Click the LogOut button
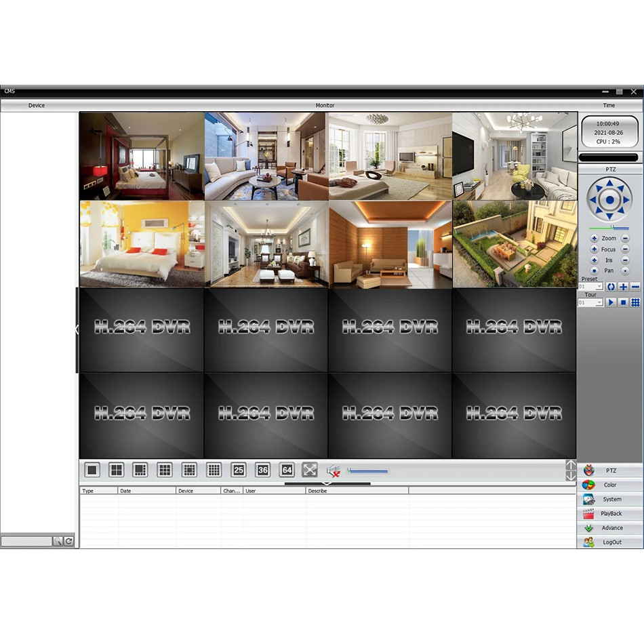644x644 pixels. tap(610, 542)
